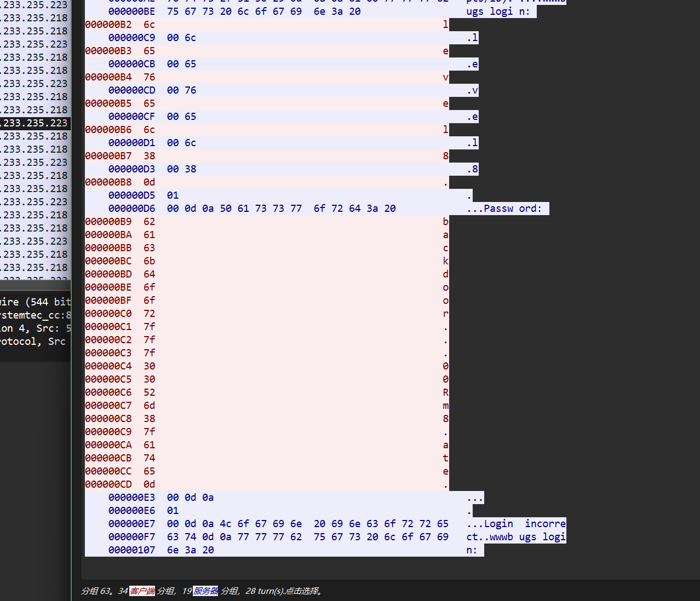Click client line 000000C4 byte 30
Image resolution: width=700 pixels, height=601 pixels.
pos(267,366)
